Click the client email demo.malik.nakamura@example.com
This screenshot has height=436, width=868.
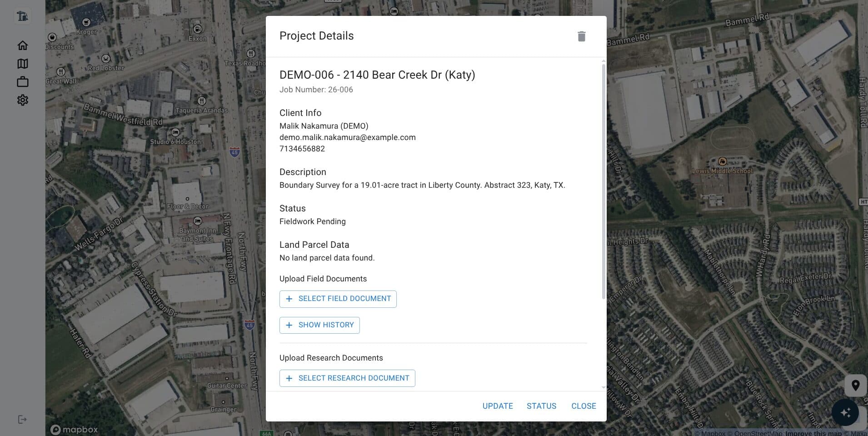(348, 137)
